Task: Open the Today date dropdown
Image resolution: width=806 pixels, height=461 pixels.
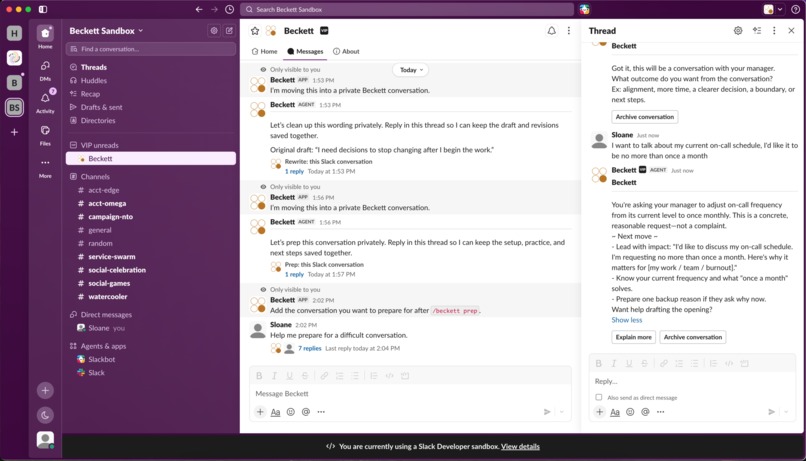Action: pos(411,70)
